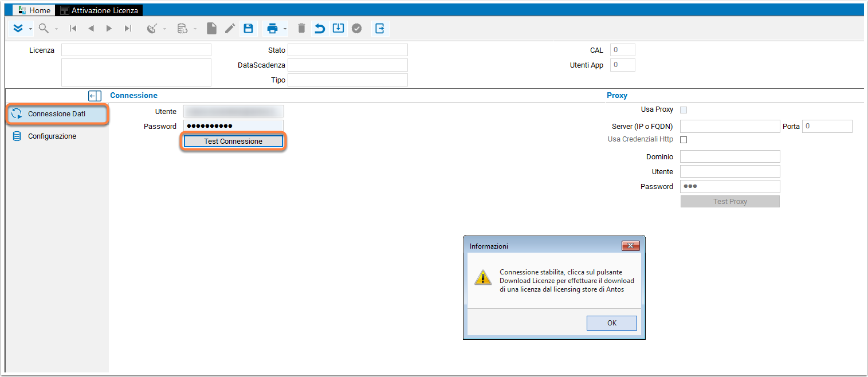Open the dropdown arrow beside the double-chevron icon
This screenshot has width=868, height=377.
click(x=30, y=29)
